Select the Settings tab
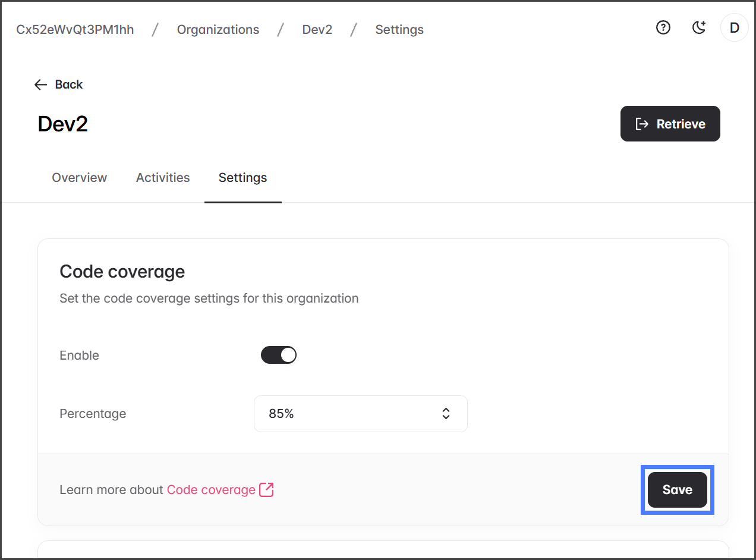 (242, 178)
